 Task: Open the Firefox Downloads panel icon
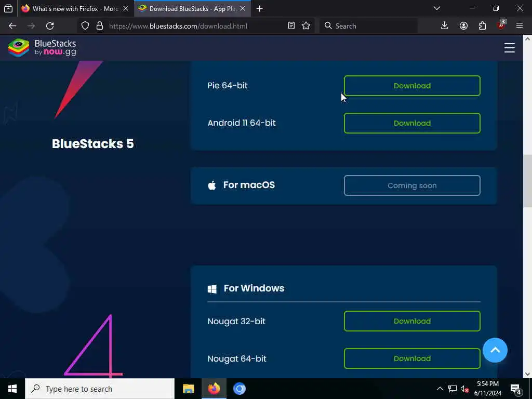(x=444, y=26)
